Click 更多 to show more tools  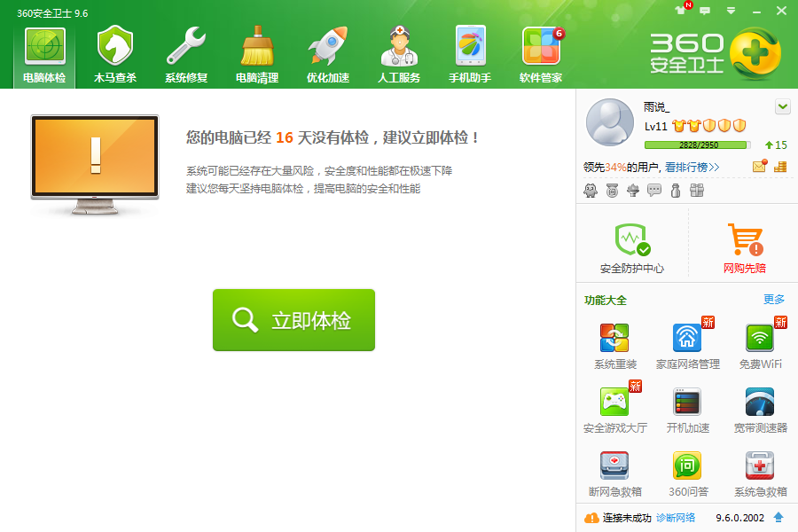(773, 300)
